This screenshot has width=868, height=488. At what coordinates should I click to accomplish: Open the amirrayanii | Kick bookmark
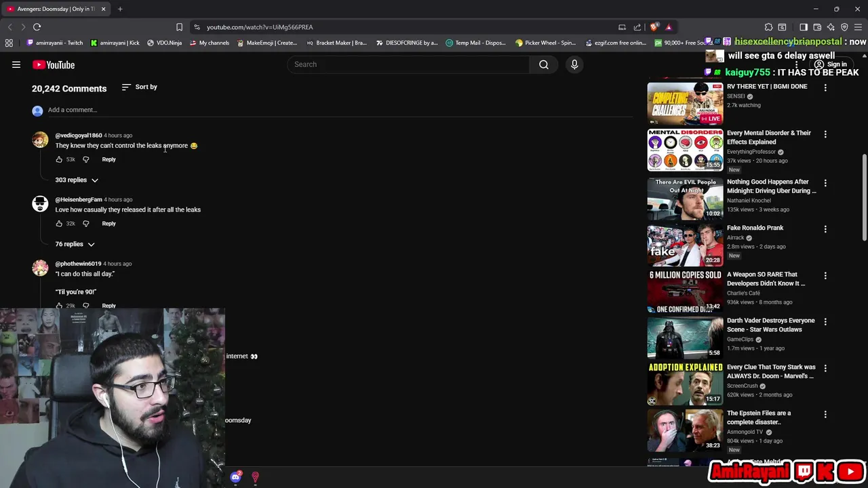click(x=115, y=43)
